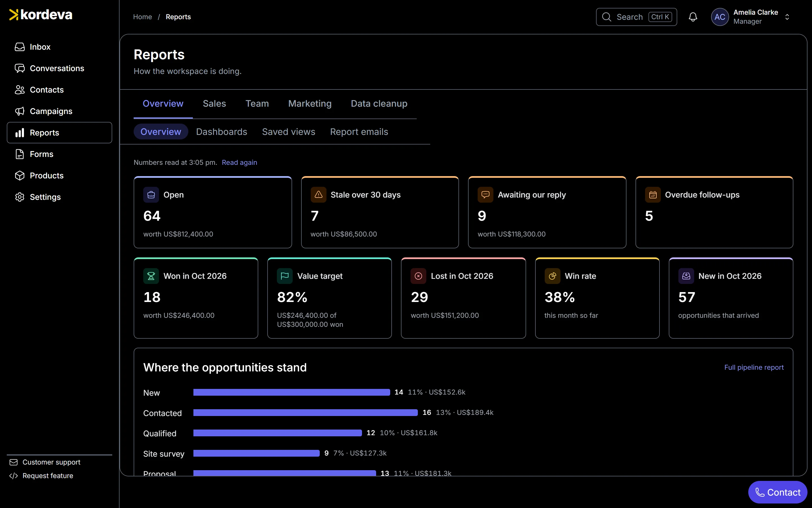Click the New in Oct 2026 inbox icon
This screenshot has width=812, height=508.
pos(686,276)
